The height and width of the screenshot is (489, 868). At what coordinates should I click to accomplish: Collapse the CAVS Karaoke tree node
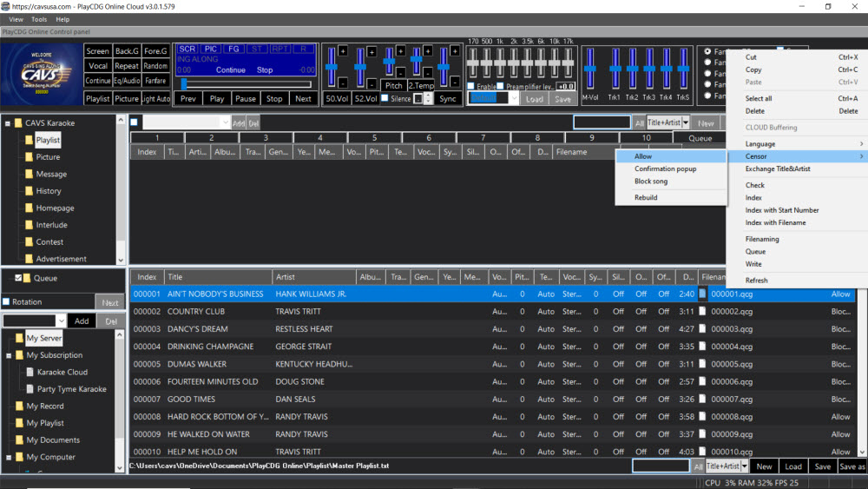pyautogui.click(x=8, y=123)
